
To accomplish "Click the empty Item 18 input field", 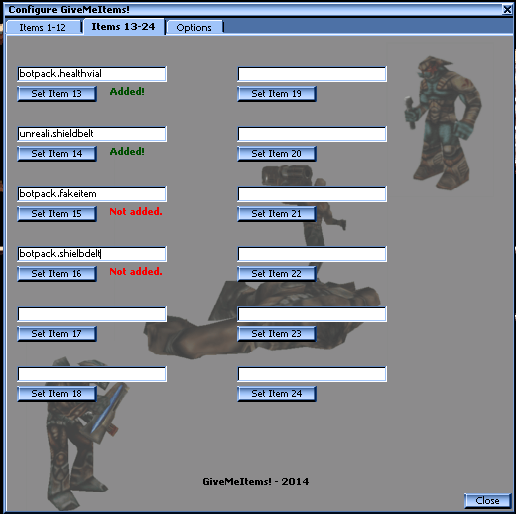I will point(92,374).
